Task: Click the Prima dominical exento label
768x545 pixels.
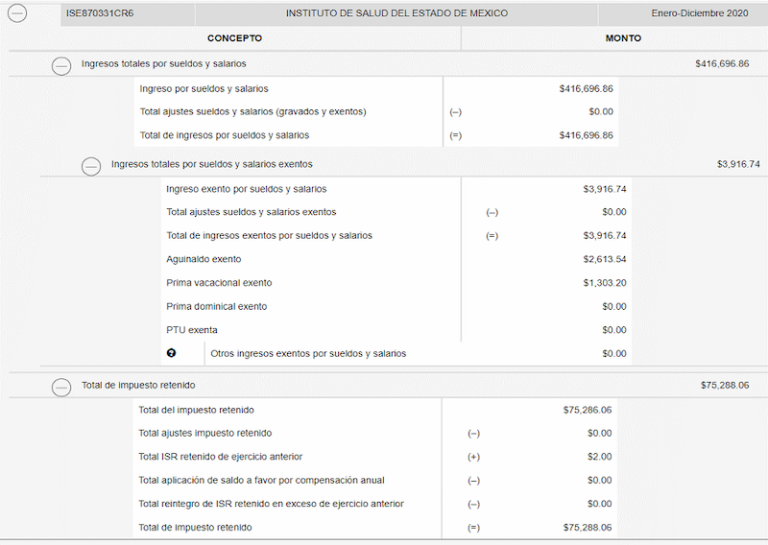Action: 216,307
